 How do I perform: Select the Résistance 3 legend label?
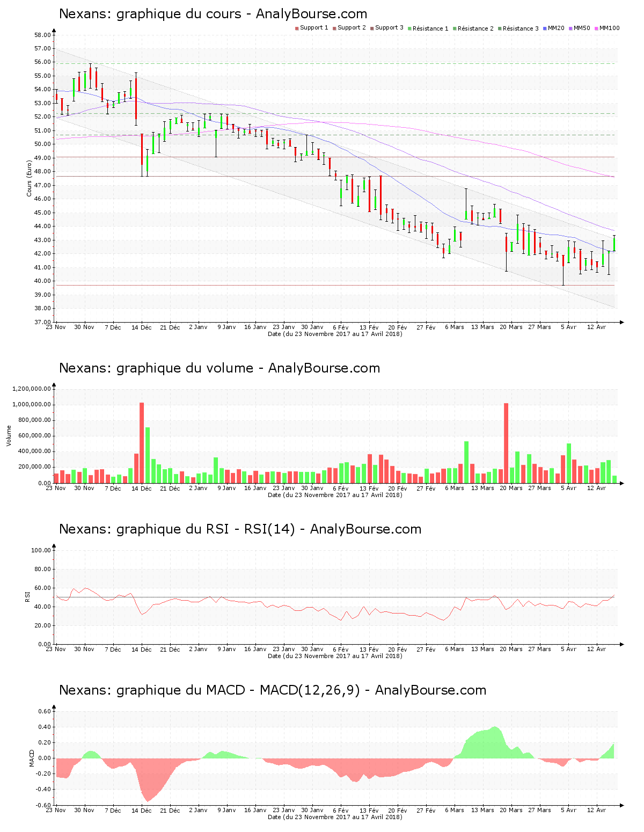coord(521,28)
